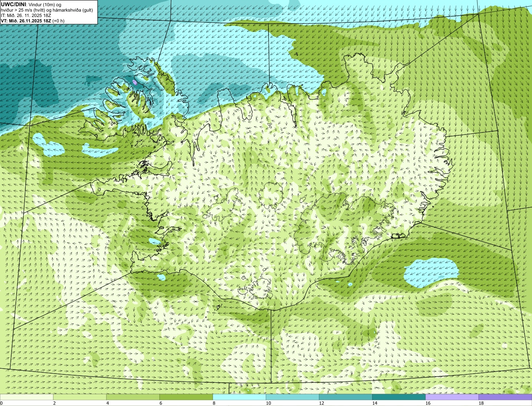Click the 12–14 m/s teal legend swatch
The image size is (532, 406).
346,397
